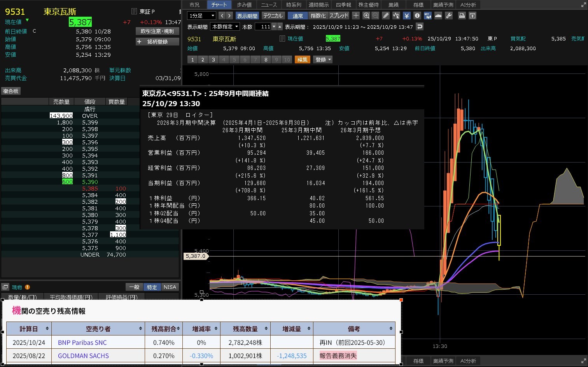Screen dimensions: 588x367
Task: Print the chart with printer icon
Action: (462, 16)
